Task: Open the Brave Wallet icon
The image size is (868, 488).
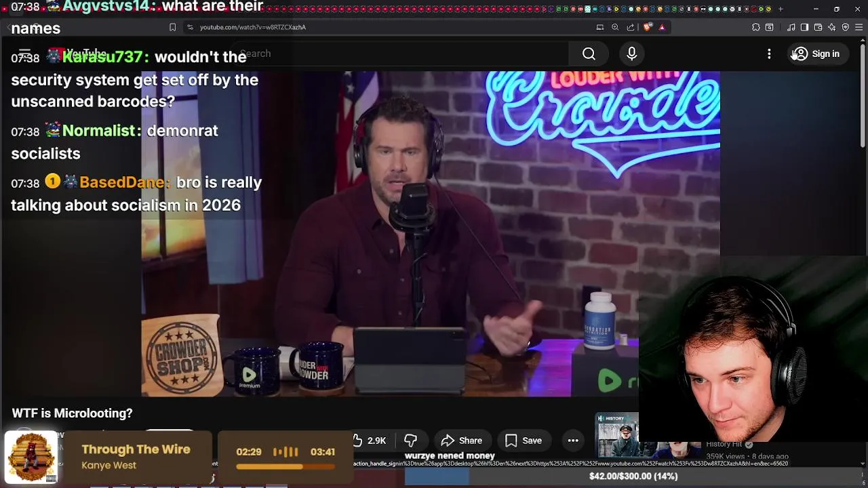Action: click(x=818, y=27)
